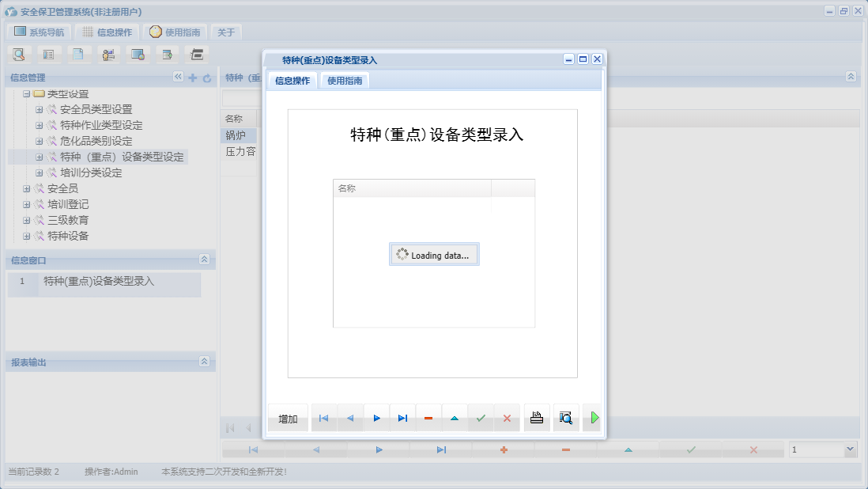Select the search/query tool on the main toolbar
This screenshot has width=868, height=489.
(x=19, y=54)
